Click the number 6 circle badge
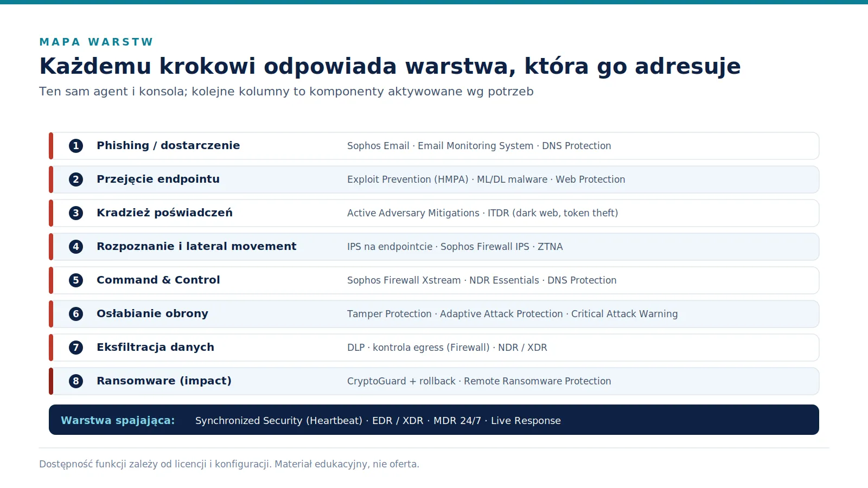Image resolution: width=868 pixels, height=488 pixels. [x=76, y=314]
